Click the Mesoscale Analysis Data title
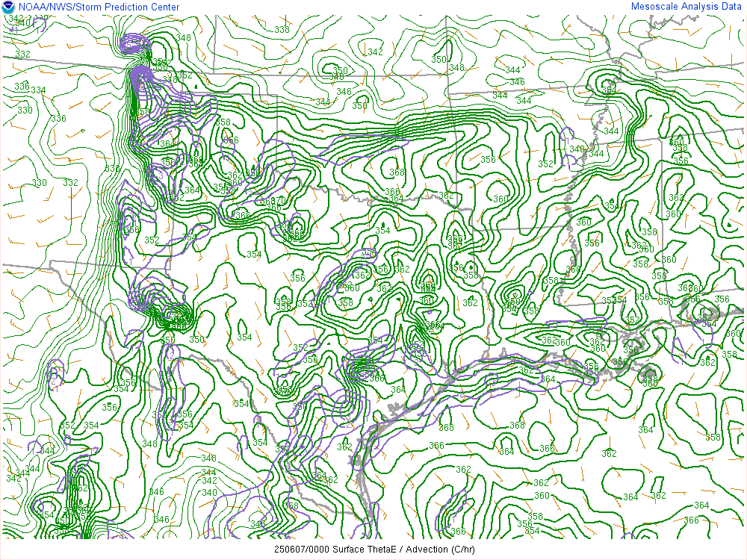This screenshot has width=747, height=560. 686,7
